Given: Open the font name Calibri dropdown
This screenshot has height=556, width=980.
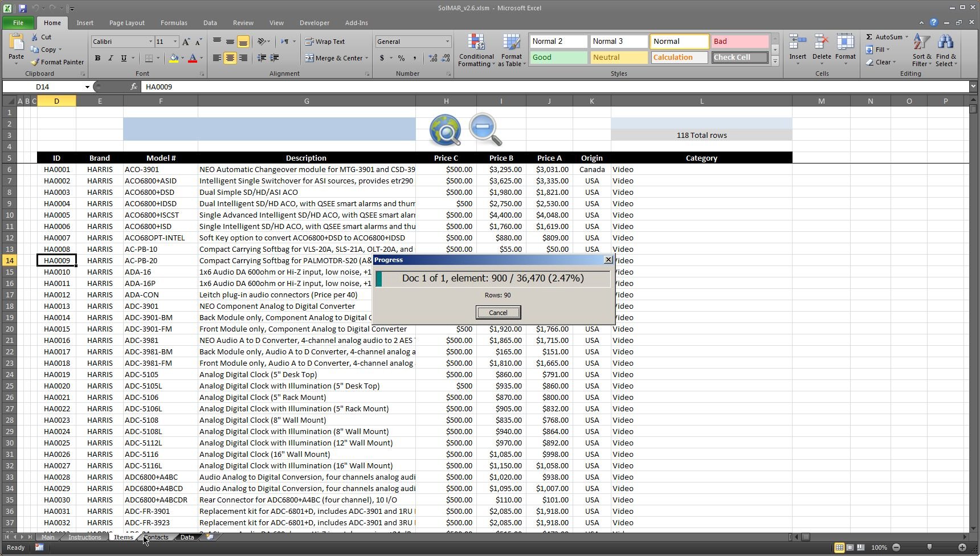Looking at the screenshot, I should (150, 42).
